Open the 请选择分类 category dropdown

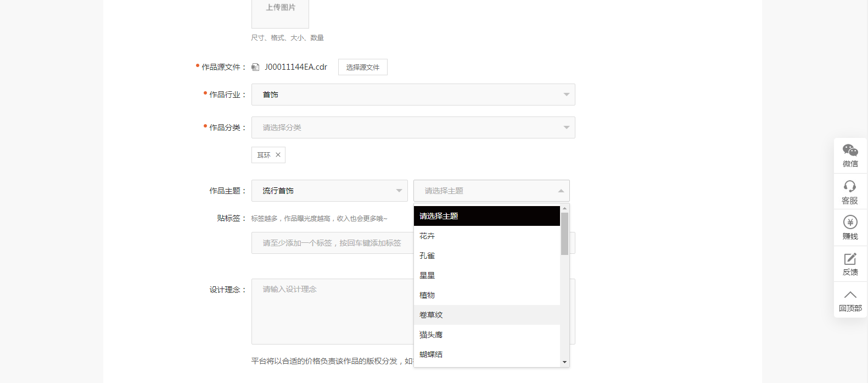point(413,127)
